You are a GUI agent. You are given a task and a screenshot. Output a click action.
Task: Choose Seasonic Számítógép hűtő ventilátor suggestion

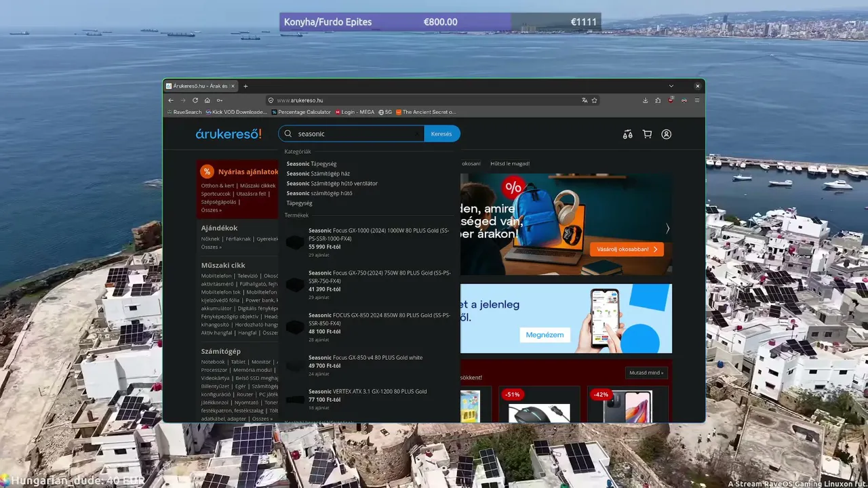tap(332, 183)
